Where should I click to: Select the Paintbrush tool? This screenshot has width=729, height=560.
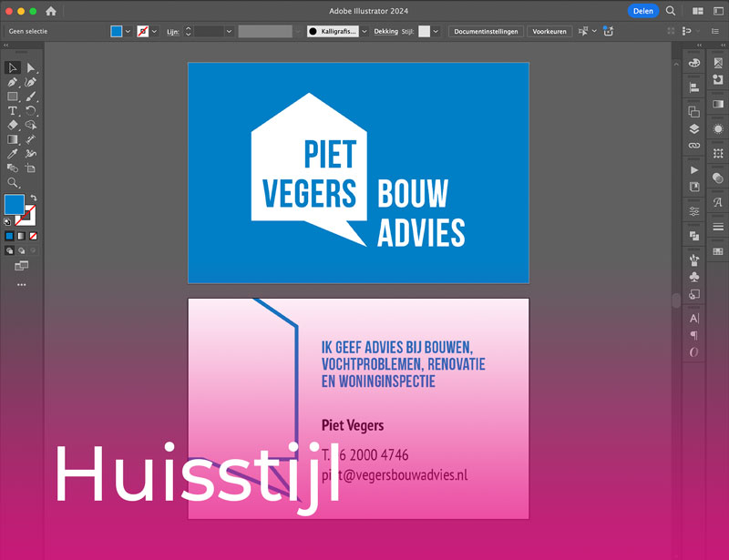[31, 97]
